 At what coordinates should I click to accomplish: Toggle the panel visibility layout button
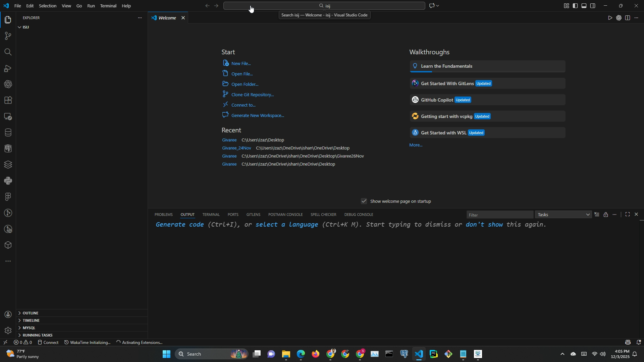tap(584, 6)
